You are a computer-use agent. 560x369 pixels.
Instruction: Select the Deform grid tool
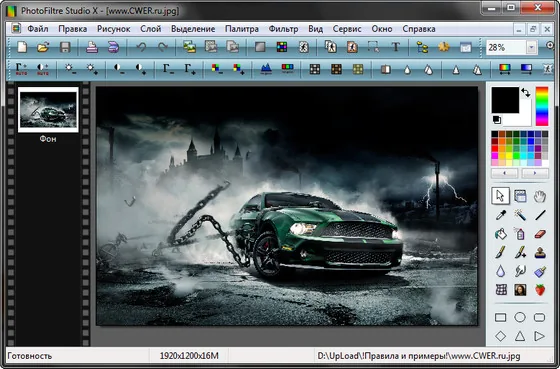[501, 290]
